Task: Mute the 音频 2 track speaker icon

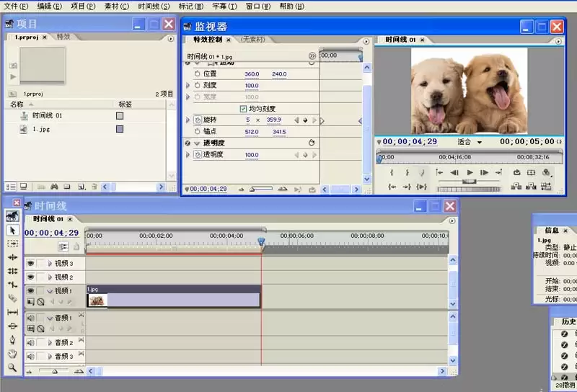Action: pos(31,343)
